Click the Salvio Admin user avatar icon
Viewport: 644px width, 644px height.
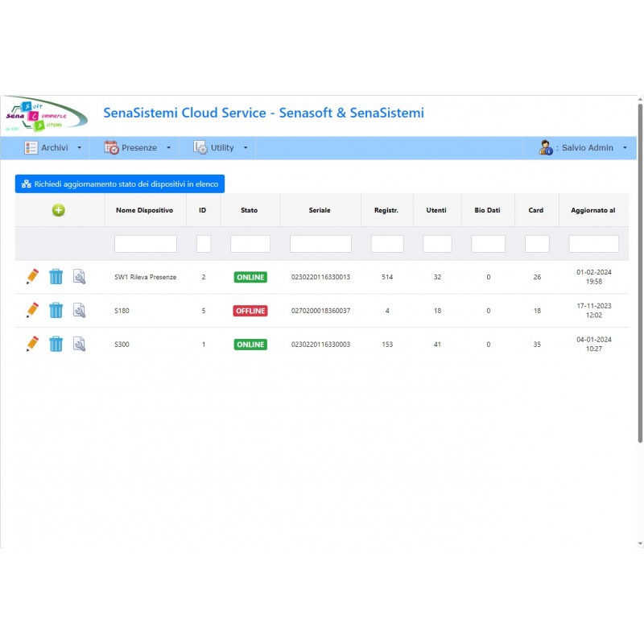coord(546,147)
